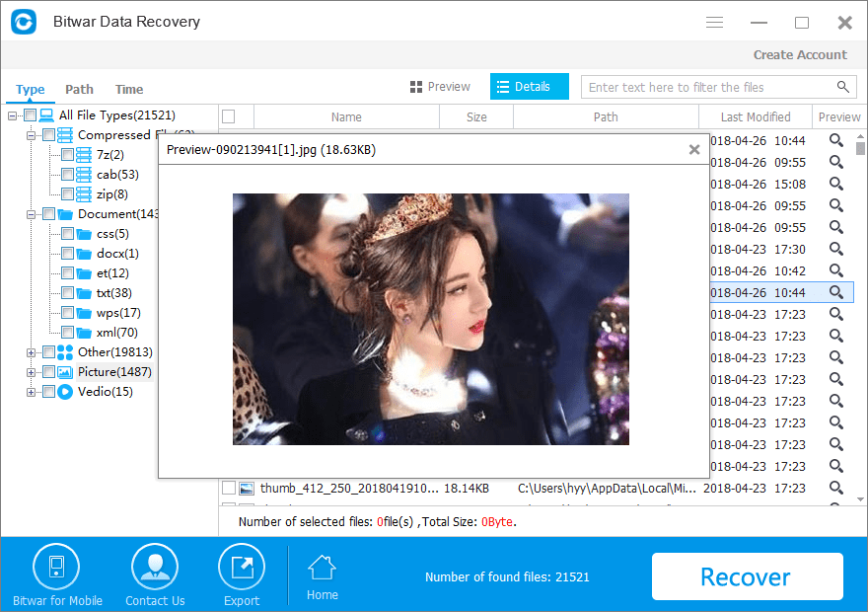Screen dimensions: 868x612
Task: Switch to the Type tab
Action: pos(31,89)
